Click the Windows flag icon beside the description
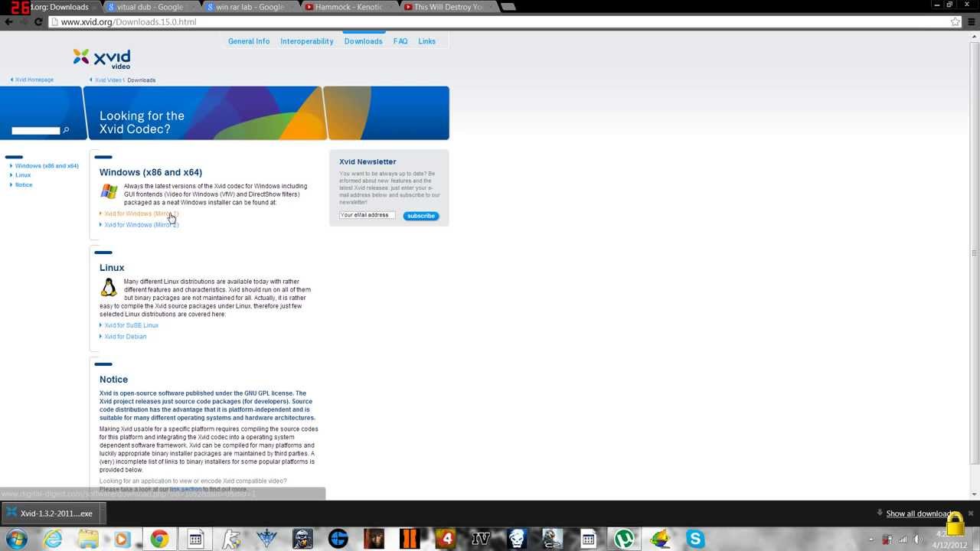 point(109,191)
